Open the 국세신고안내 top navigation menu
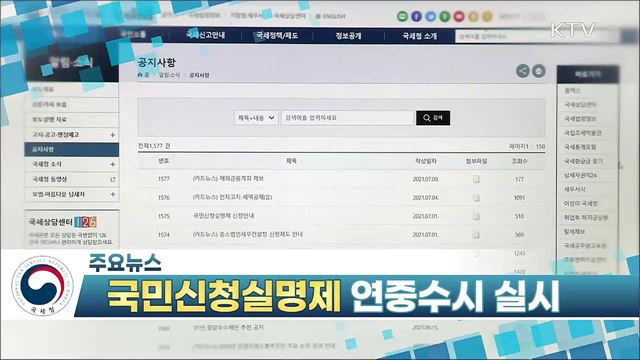640x360 pixels. [205, 35]
